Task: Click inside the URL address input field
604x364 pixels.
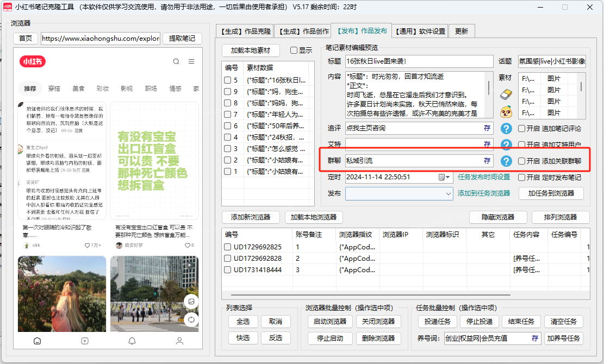Action: point(100,39)
